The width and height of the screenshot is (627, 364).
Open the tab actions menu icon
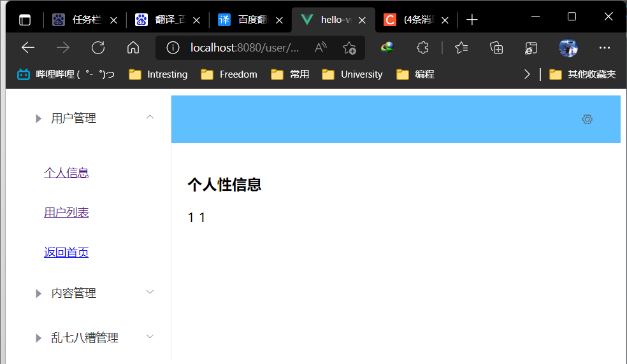click(25, 20)
